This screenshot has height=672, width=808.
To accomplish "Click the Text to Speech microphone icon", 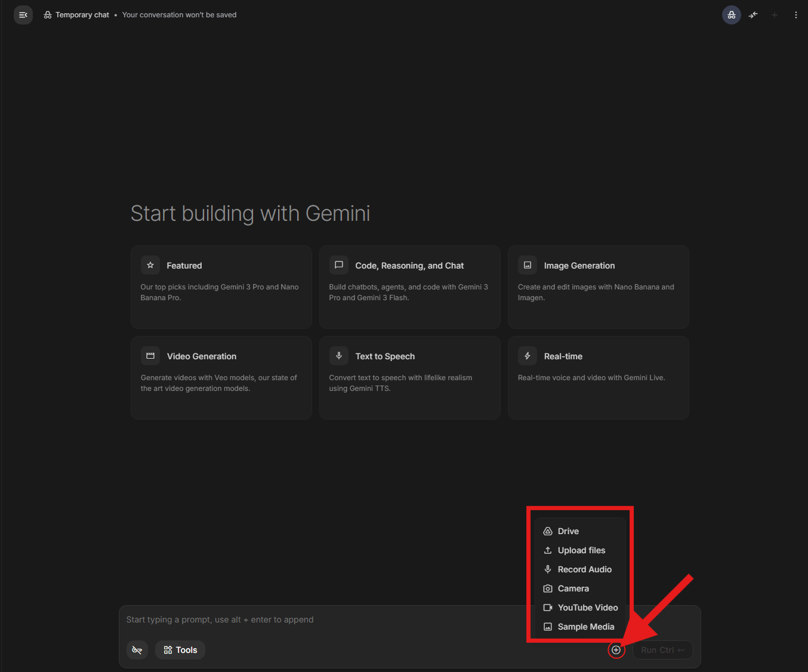I will [339, 356].
